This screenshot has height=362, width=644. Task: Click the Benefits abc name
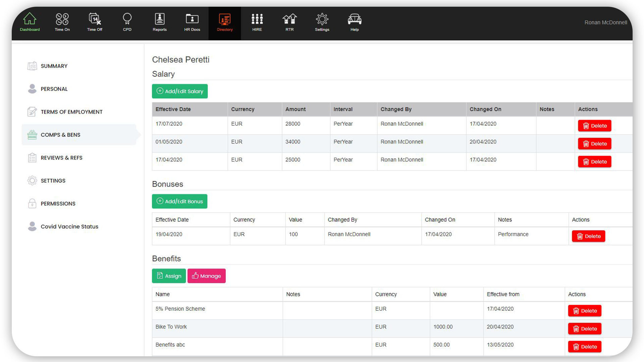pos(170,345)
